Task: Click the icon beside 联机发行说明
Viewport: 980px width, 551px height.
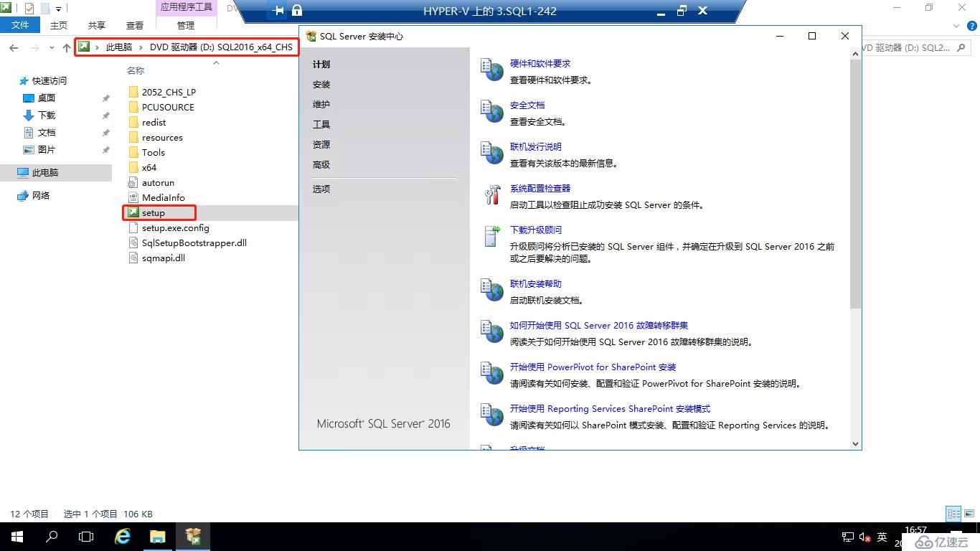Action: coord(492,154)
